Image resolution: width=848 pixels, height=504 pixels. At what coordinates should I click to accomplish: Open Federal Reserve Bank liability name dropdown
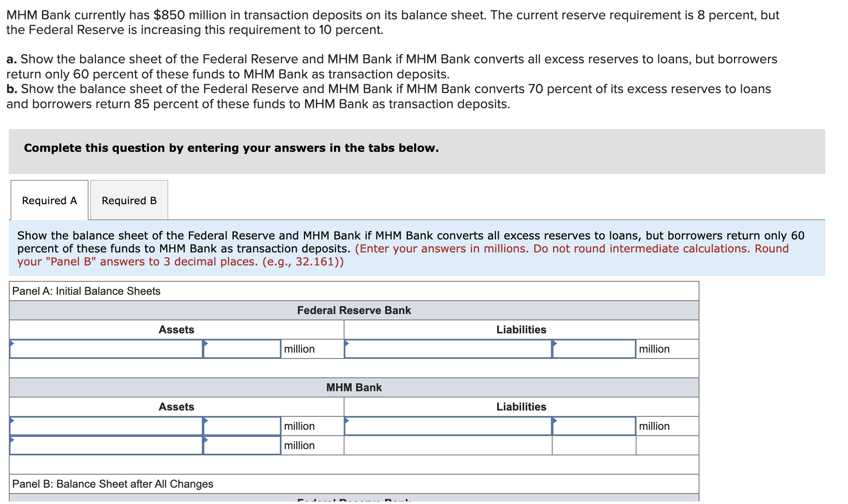pyautogui.click(x=448, y=349)
